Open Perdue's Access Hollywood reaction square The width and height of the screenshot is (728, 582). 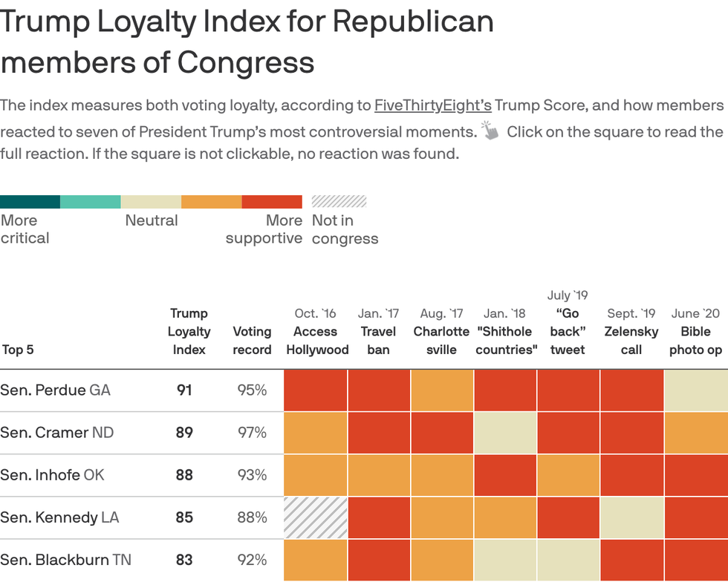[x=316, y=390]
